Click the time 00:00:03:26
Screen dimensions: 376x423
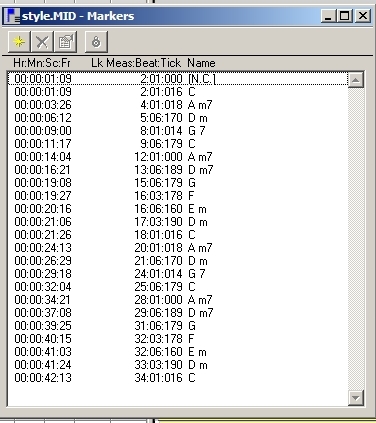[x=43, y=105]
